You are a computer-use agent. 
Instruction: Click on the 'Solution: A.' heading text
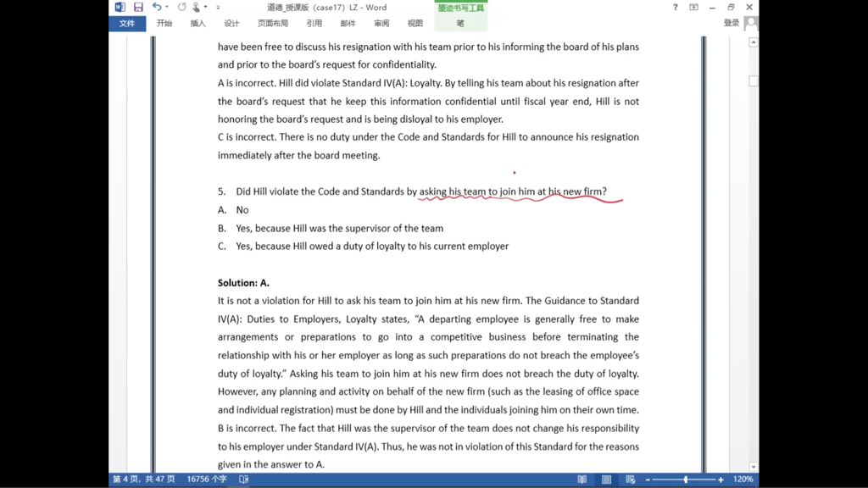pyautogui.click(x=243, y=283)
